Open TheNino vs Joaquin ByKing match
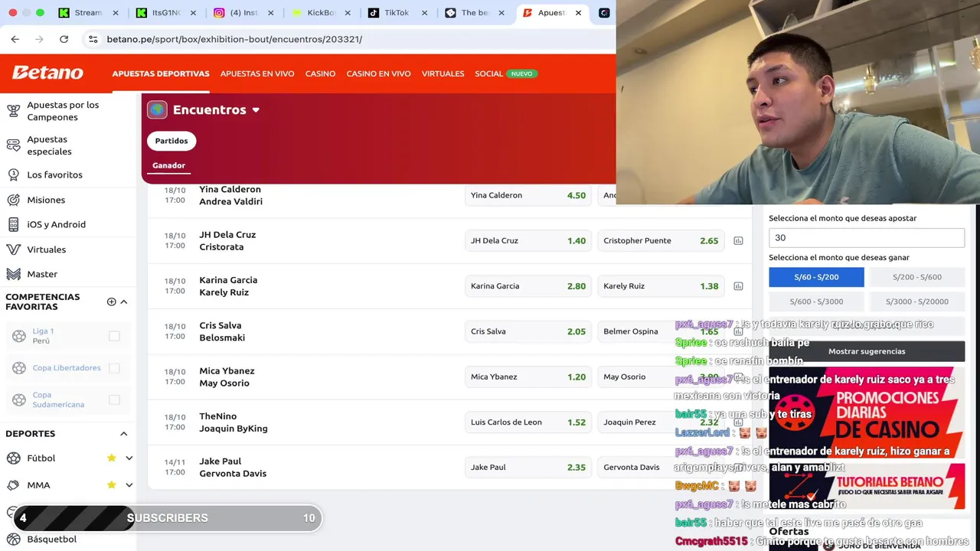This screenshot has height=551, width=980. pos(233,422)
